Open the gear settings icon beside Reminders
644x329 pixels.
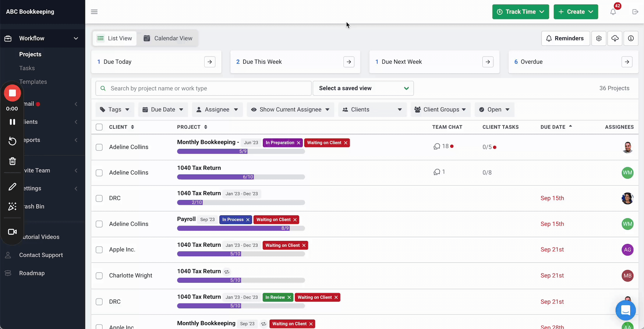(599, 38)
